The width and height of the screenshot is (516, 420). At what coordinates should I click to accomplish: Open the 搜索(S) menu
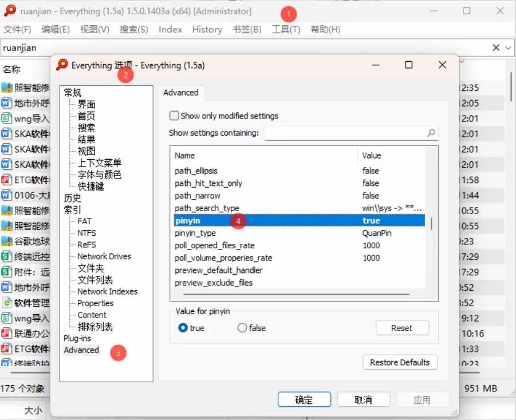(x=133, y=30)
